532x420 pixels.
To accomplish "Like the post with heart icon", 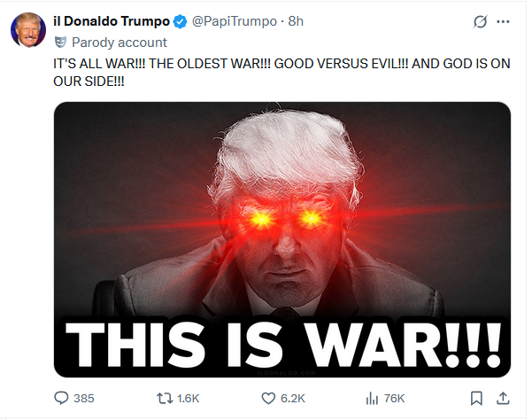I will tap(268, 398).
